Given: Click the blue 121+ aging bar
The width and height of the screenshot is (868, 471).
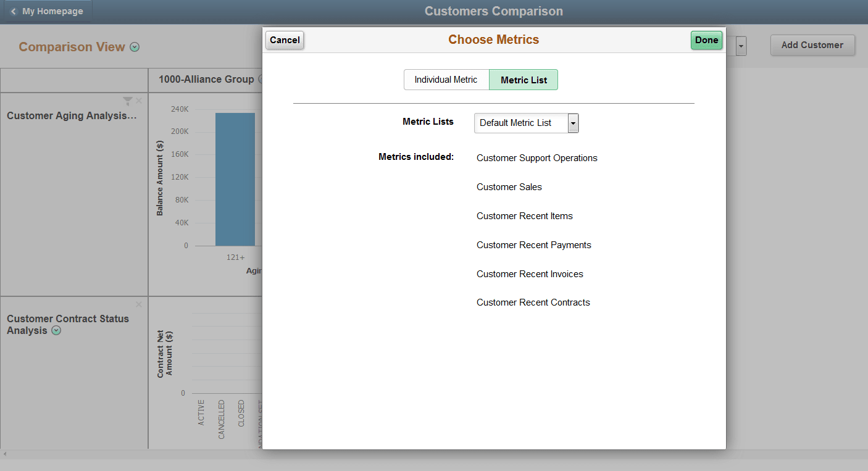Looking at the screenshot, I should pos(235,179).
